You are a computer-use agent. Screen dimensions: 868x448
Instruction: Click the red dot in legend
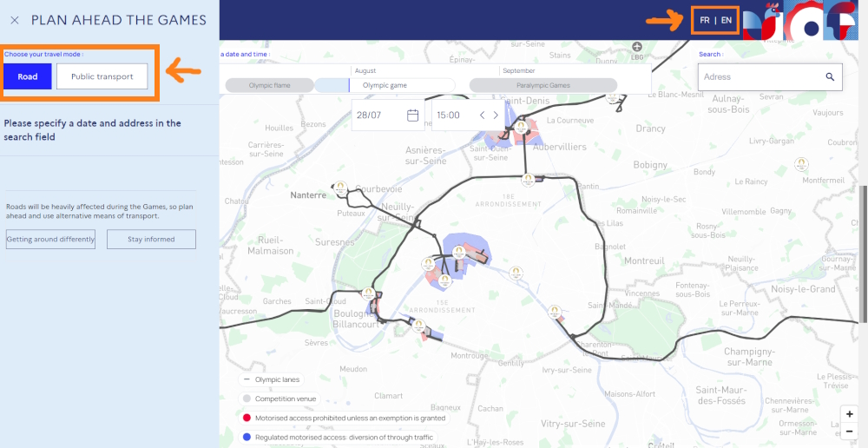(x=247, y=418)
